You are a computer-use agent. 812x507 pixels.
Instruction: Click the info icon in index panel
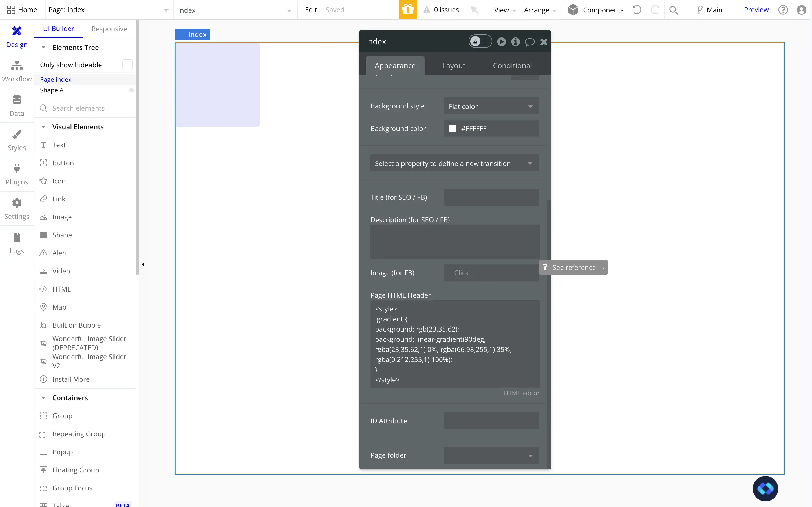pos(515,42)
